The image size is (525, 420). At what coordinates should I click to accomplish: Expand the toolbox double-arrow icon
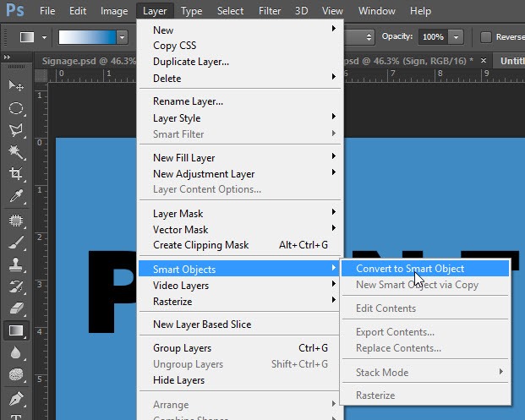click(x=7, y=57)
